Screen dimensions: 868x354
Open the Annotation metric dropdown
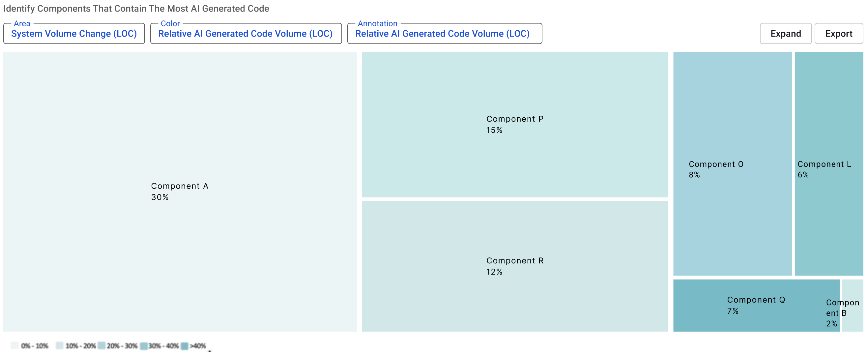coord(444,34)
